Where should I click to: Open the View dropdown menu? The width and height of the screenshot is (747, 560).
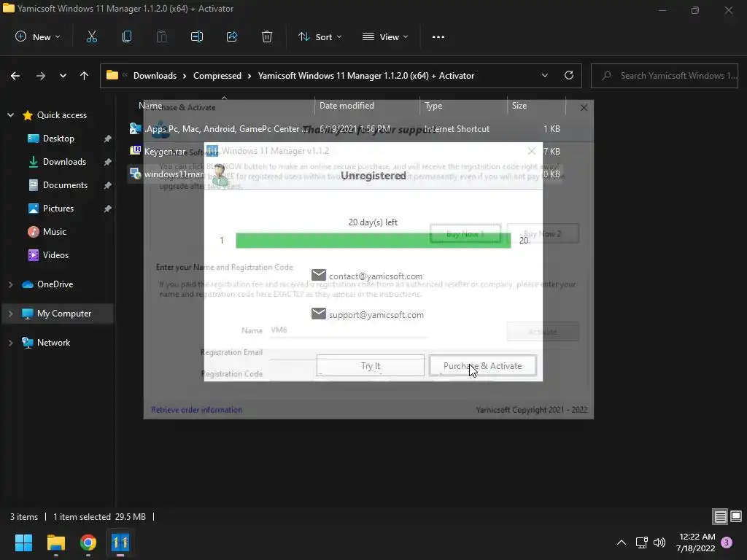click(385, 36)
